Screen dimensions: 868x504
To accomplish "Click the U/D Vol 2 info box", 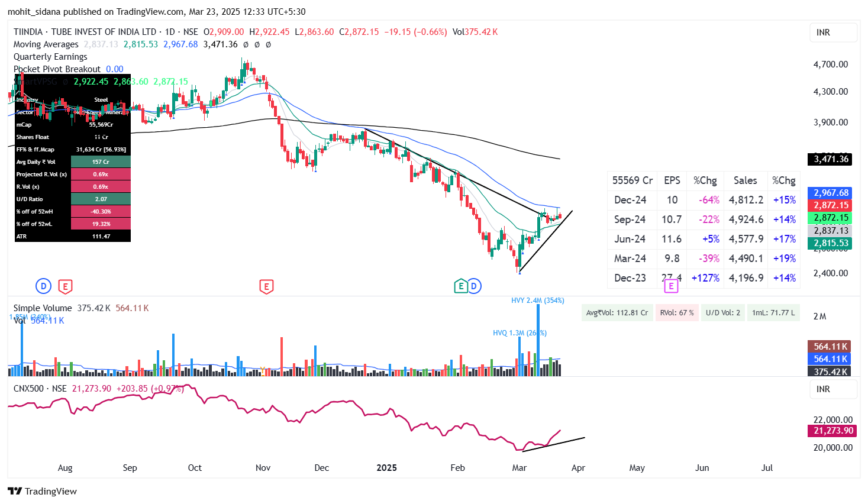I will (723, 313).
